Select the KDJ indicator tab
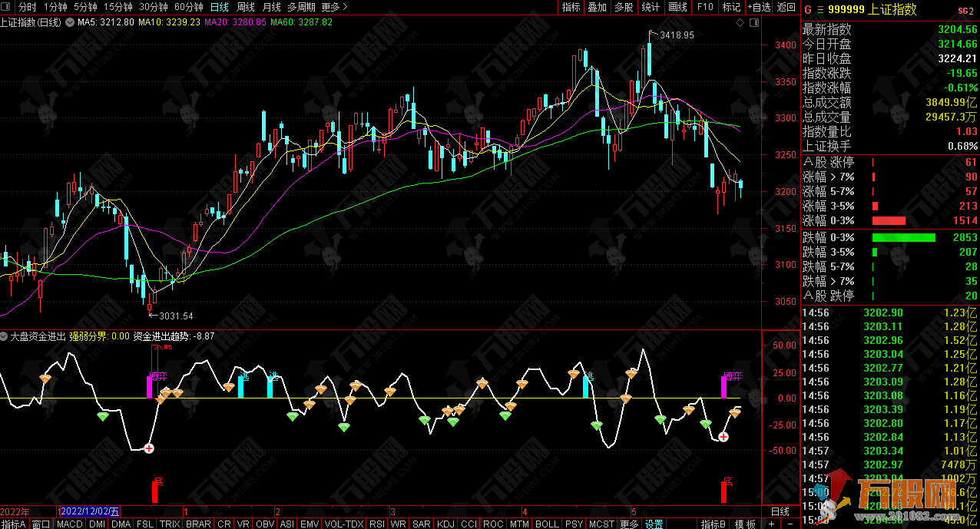This screenshot has height=529, width=980. (445, 524)
